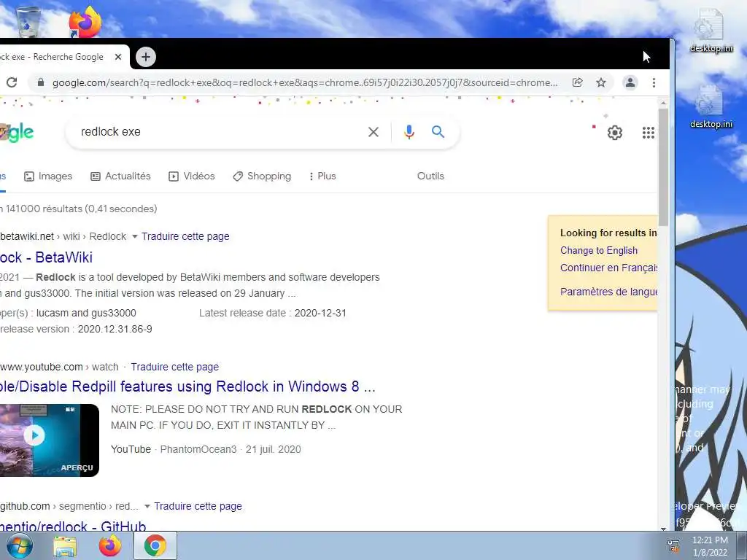Click the padlock icon in address bar

click(41, 82)
